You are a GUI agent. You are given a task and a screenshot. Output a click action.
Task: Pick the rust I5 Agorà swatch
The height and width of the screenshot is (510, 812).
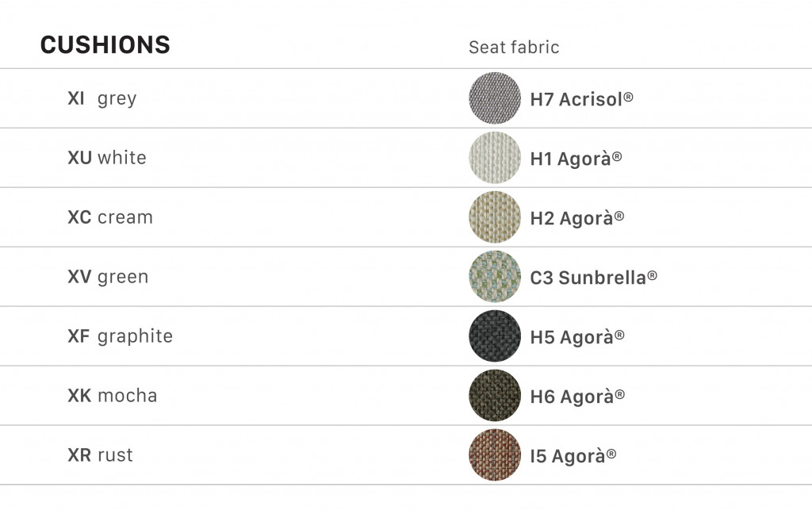[495, 455]
